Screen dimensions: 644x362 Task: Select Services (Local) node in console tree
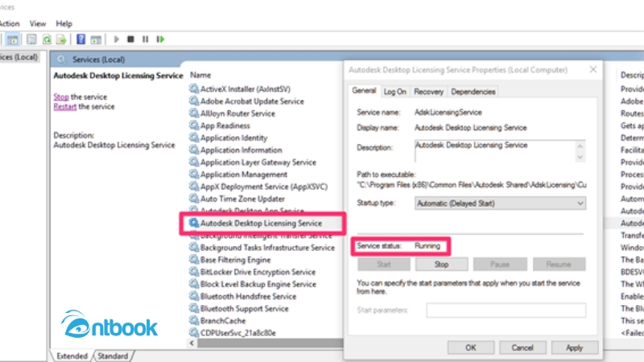coord(19,57)
